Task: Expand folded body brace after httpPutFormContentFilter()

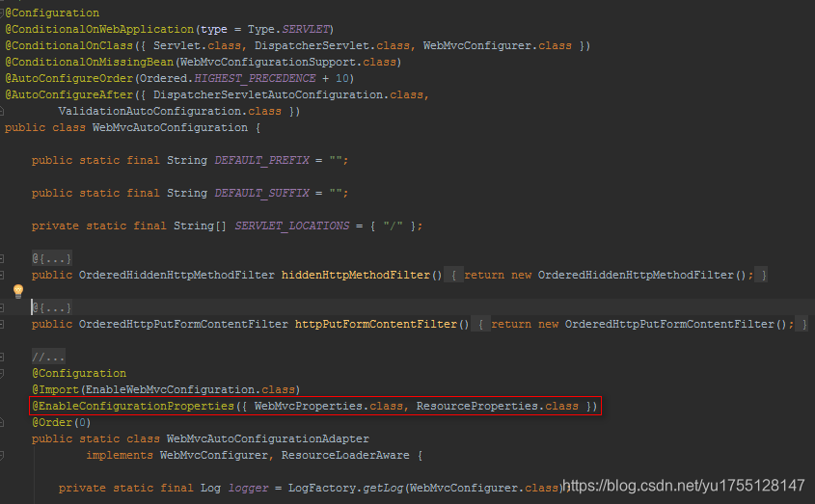Action: pyautogui.click(x=480, y=324)
